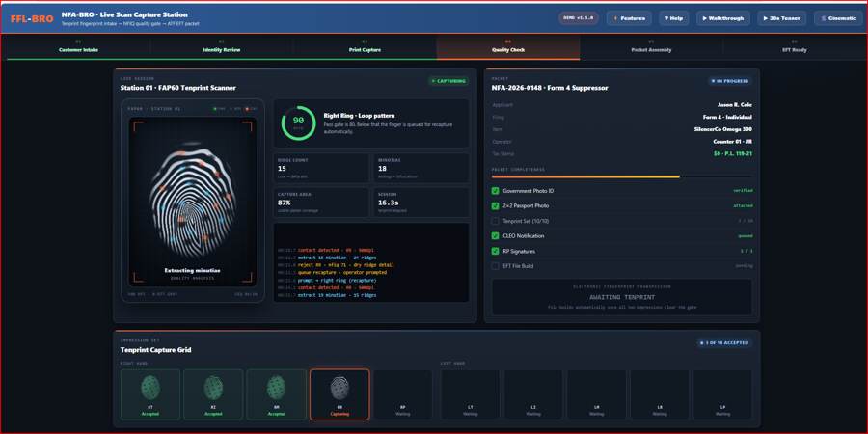Click the 'Station 01 · FAP60 Tenprint Scanner' title
Screen dimensions: 868x434
pyautogui.click(x=177, y=88)
